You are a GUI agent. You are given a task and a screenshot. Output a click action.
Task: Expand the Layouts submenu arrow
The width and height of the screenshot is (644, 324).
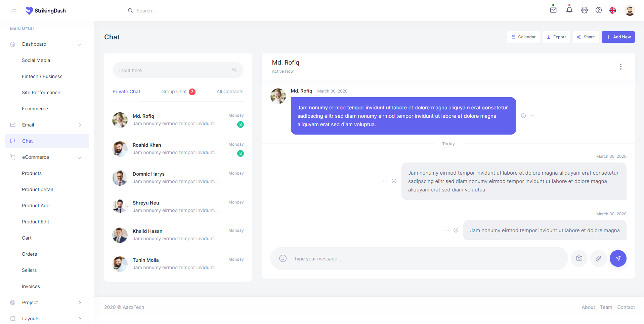click(80, 319)
